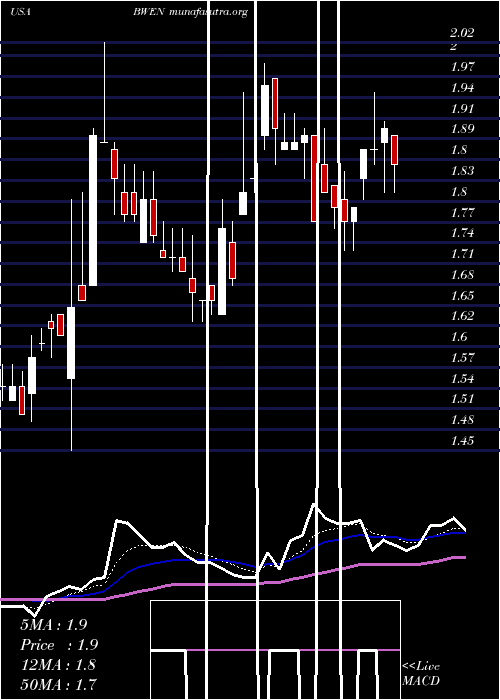
Task: Click the 1.74 price axis label
Action: [x=462, y=233]
